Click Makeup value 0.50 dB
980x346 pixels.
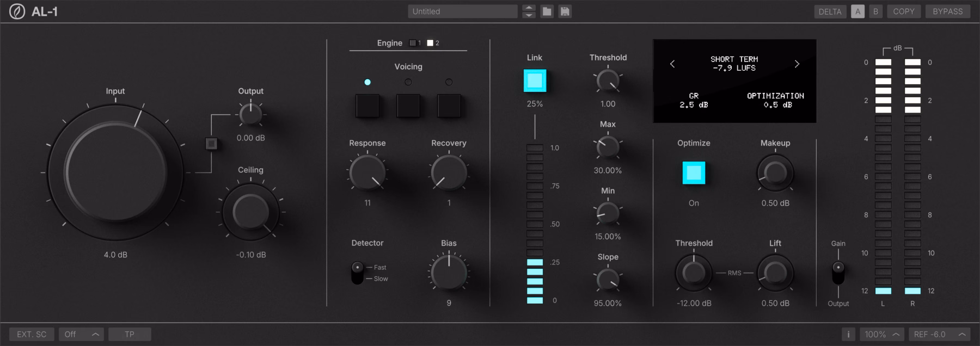click(x=775, y=203)
